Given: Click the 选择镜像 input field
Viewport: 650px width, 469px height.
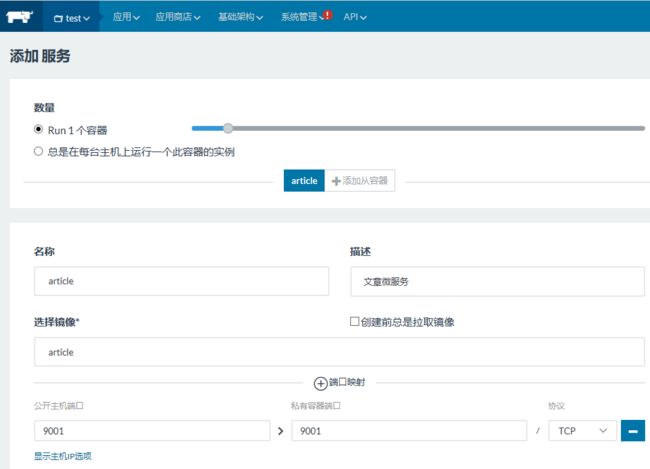Looking at the screenshot, I should [x=339, y=352].
